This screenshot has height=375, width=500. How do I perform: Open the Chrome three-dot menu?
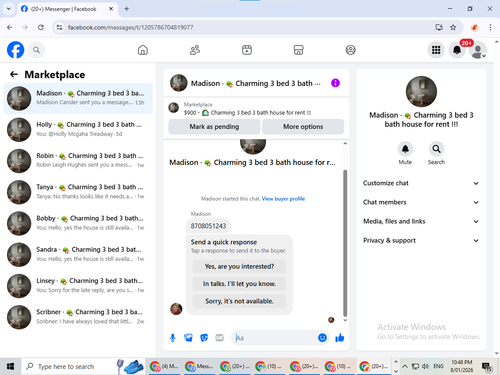(x=490, y=27)
